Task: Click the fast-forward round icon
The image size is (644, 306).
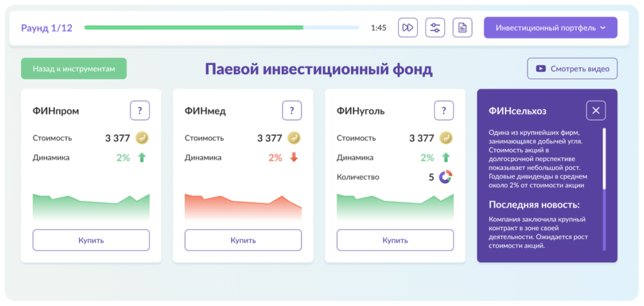Action: 408,27
